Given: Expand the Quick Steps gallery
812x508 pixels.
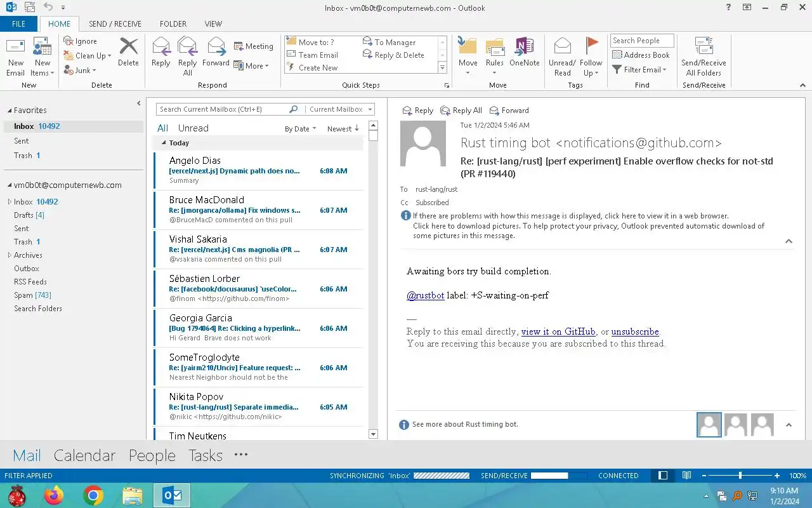Looking at the screenshot, I should click(442, 68).
